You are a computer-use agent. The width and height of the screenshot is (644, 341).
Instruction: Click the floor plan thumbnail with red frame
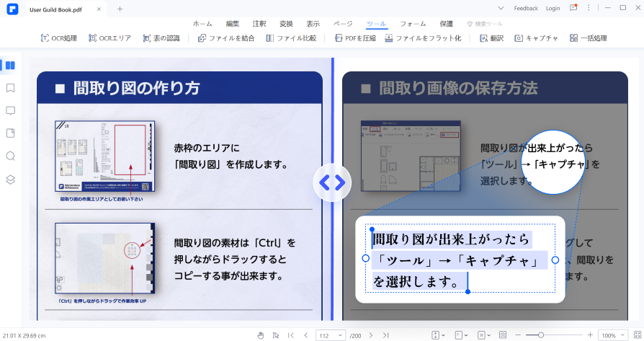tap(105, 156)
